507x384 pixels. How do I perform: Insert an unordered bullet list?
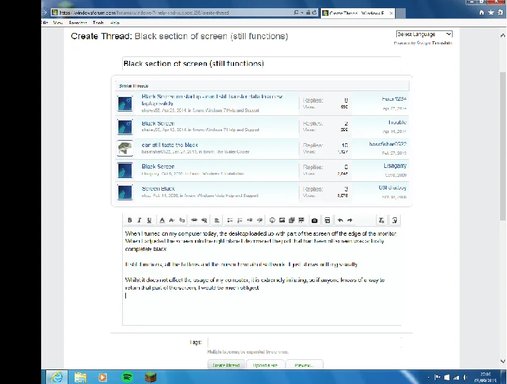click(x=229, y=220)
